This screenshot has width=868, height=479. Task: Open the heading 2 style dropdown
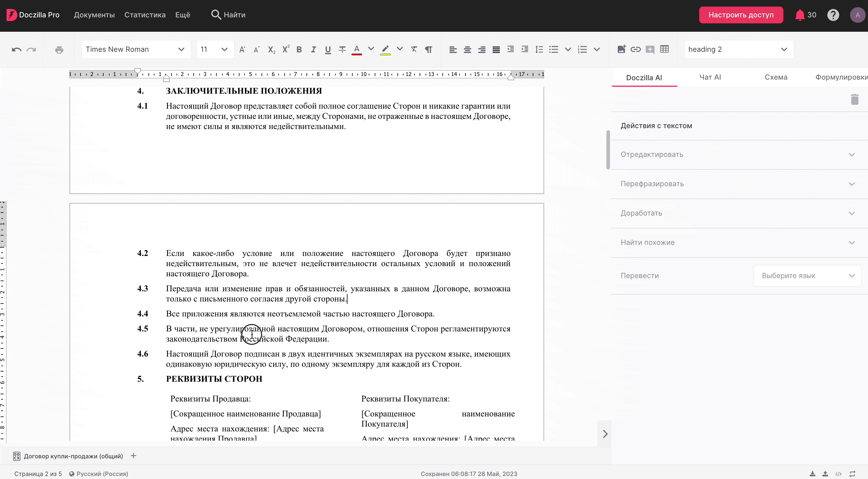(x=739, y=50)
